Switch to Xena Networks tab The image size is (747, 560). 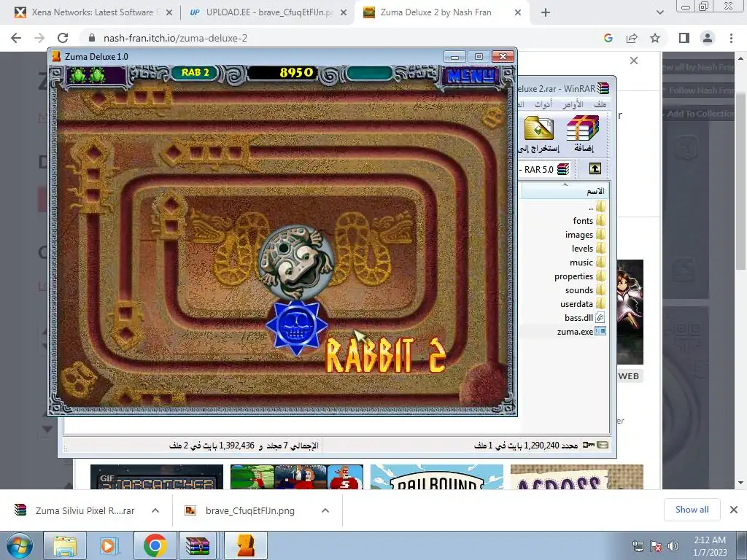tap(93, 12)
